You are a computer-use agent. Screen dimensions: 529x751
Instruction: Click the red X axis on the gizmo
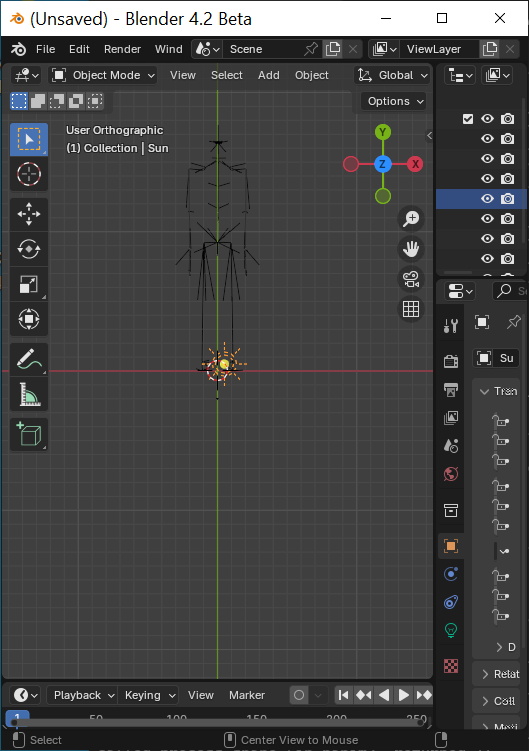415,164
